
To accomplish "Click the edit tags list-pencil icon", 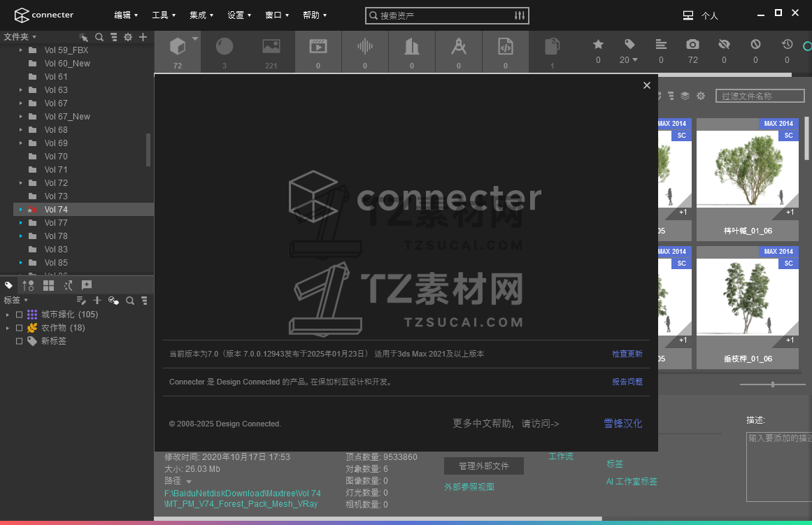I will 81,301.
